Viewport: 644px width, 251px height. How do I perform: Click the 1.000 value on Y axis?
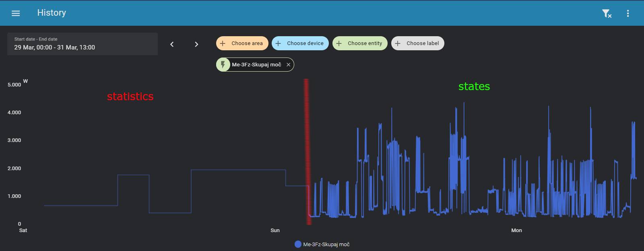tap(14, 196)
